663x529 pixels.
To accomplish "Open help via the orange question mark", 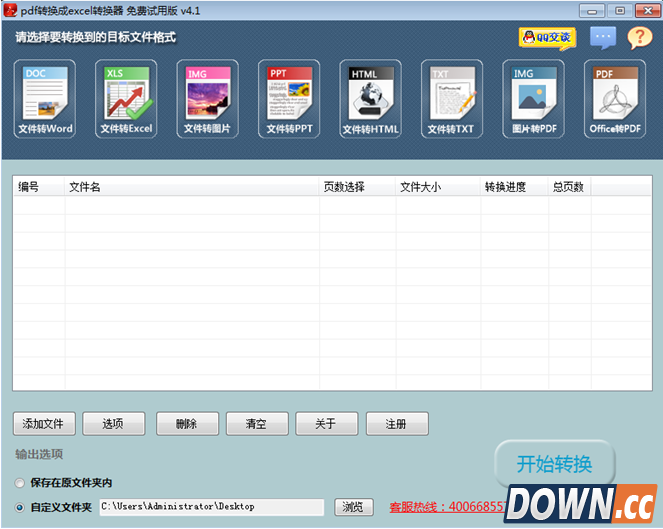I will tap(640, 38).
